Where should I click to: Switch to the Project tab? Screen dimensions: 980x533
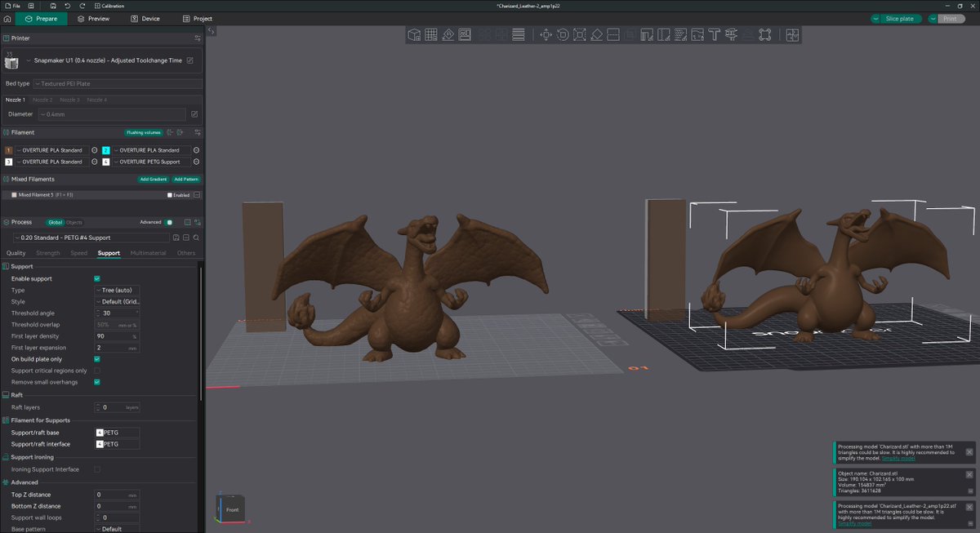click(198, 19)
